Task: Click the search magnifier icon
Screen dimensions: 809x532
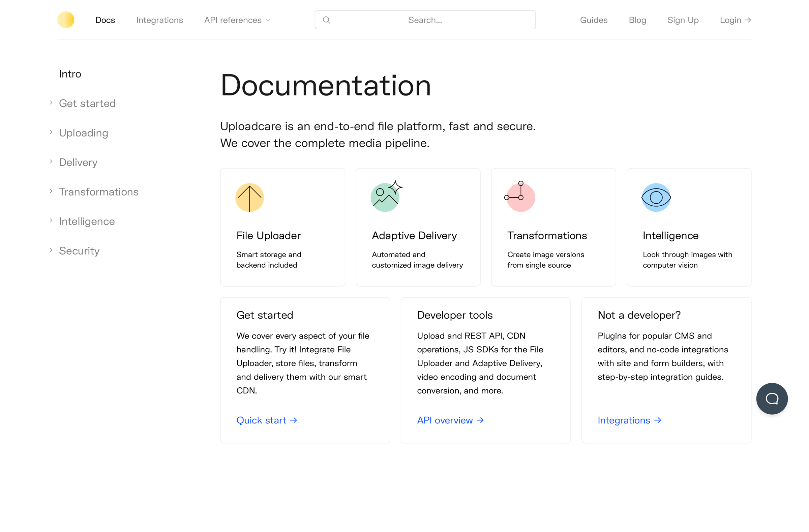Action: coord(326,20)
